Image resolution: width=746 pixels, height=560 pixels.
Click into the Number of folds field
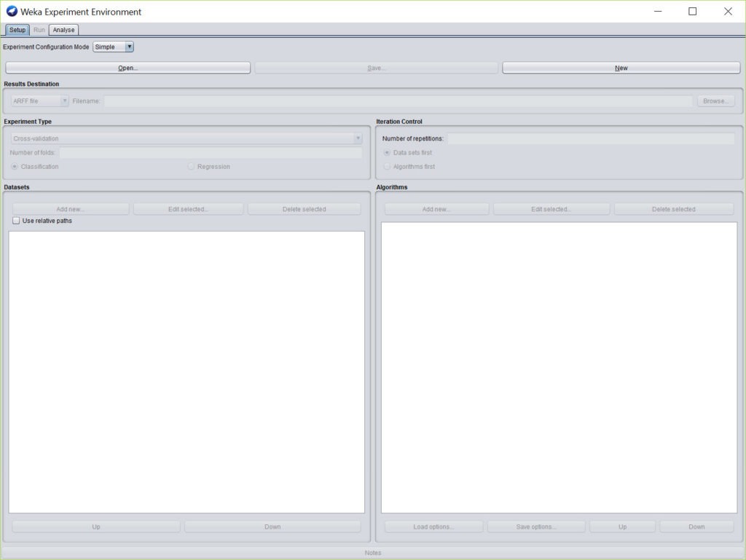click(211, 153)
